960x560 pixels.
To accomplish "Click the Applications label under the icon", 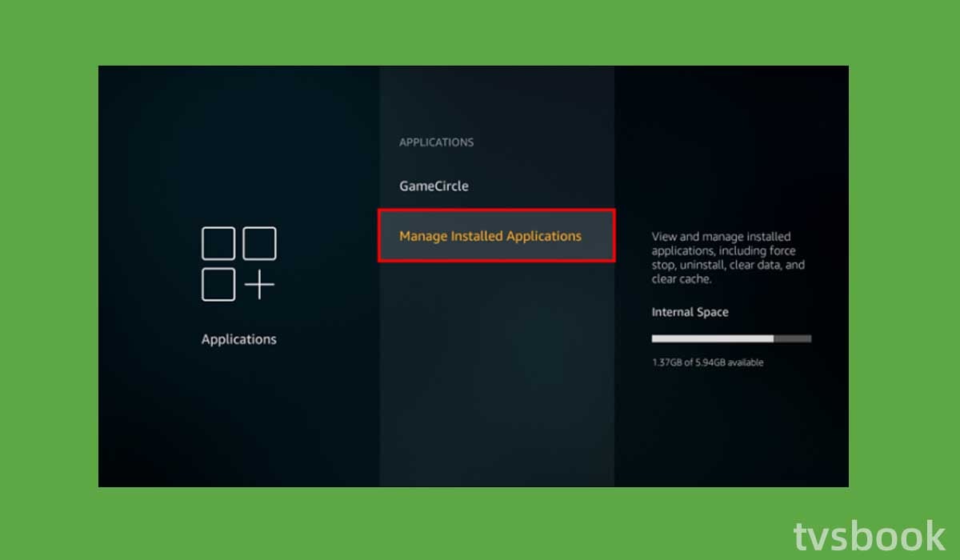I will coord(239,339).
